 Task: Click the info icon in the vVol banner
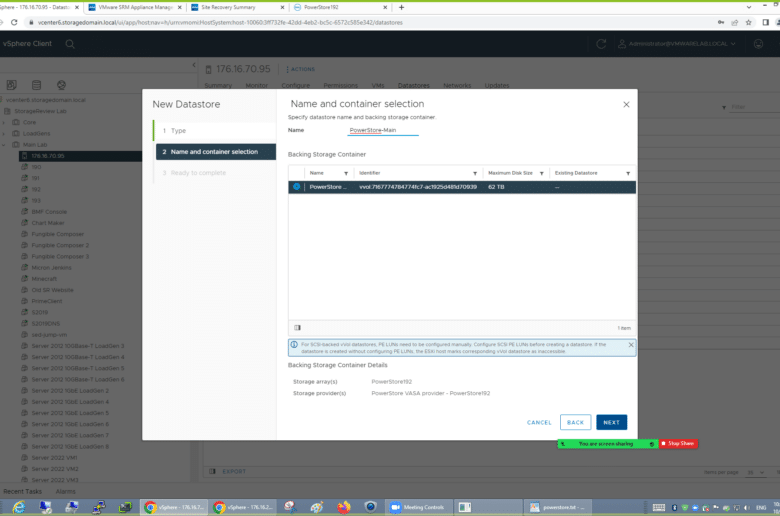tap(294, 344)
